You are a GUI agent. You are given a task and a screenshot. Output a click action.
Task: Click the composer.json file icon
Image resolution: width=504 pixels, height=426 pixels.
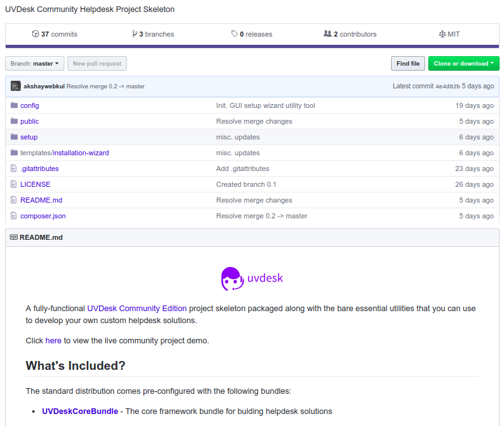click(x=13, y=215)
